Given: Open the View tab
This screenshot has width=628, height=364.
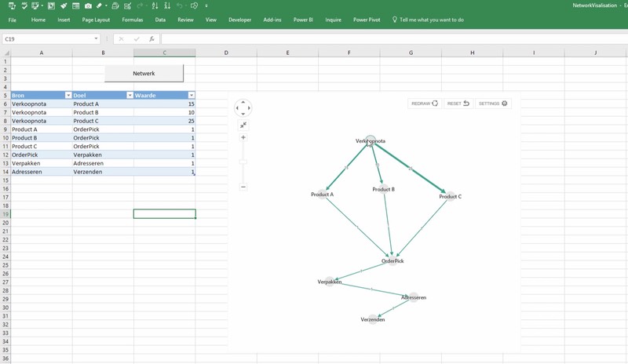Looking at the screenshot, I should (x=210, y=20).
